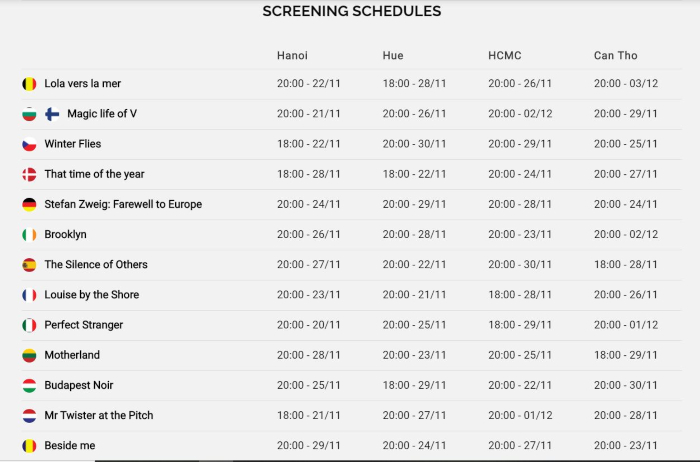This screenshot has height=462, width=700.
Task: Click the Bulgarian flag beside Magic life of V
Action: (29, 114)
